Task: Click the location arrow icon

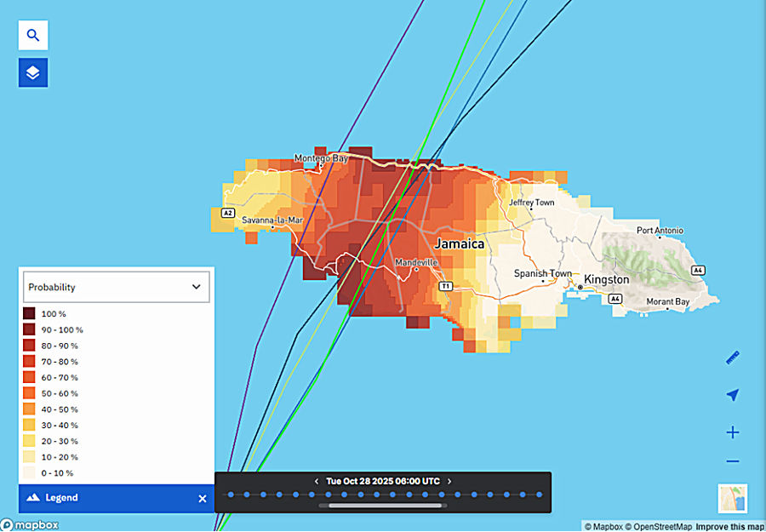Action: pos(732,394)
